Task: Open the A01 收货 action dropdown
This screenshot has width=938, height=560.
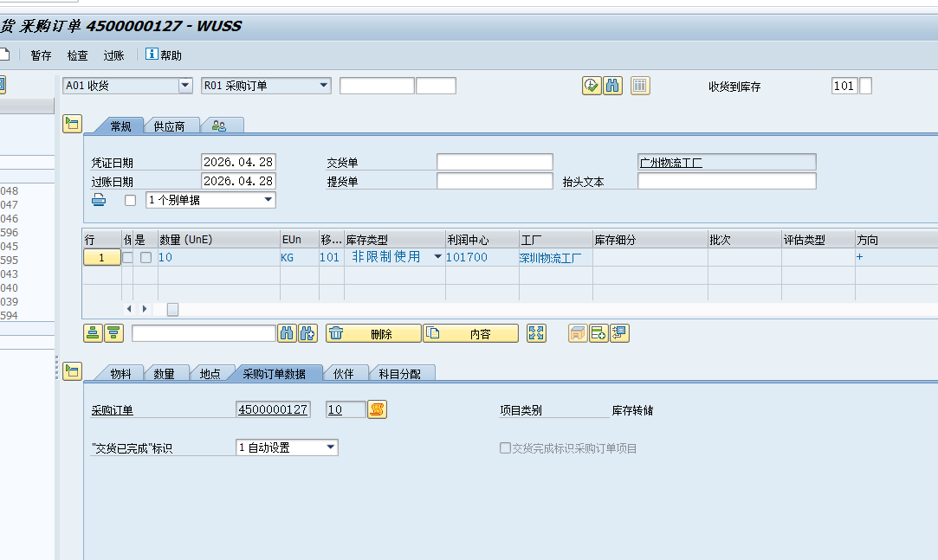Action: coord(184,86)
